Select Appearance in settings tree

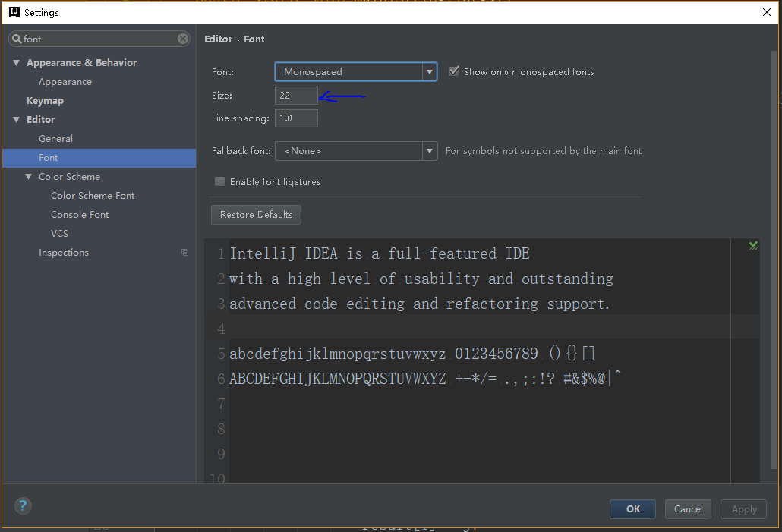(x=65, y=82)
